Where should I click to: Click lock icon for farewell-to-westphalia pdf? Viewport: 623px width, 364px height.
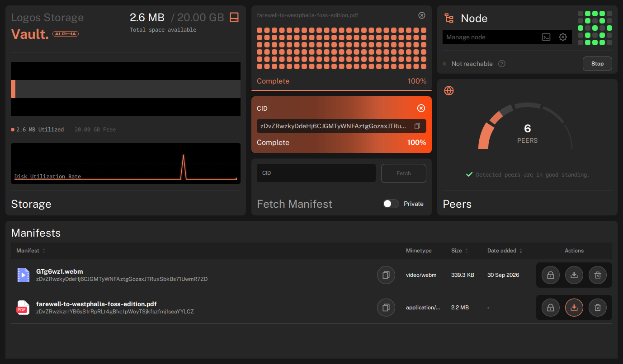tap(551, 308)
